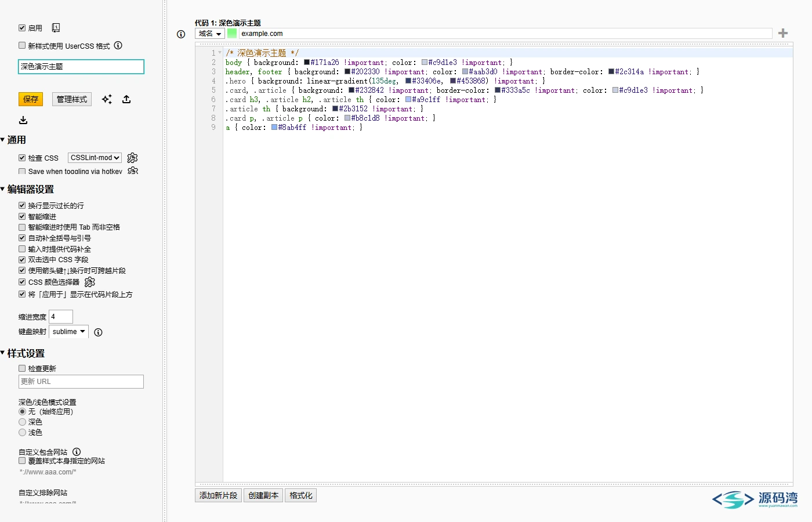The image size is (812, 522).
Task: Fold code at line 1 gutter arrow
Action: pos(220,53)
